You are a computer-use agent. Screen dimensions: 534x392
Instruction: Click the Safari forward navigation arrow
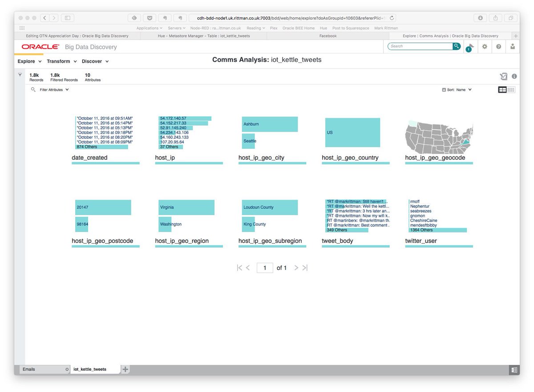pos(54,18)
